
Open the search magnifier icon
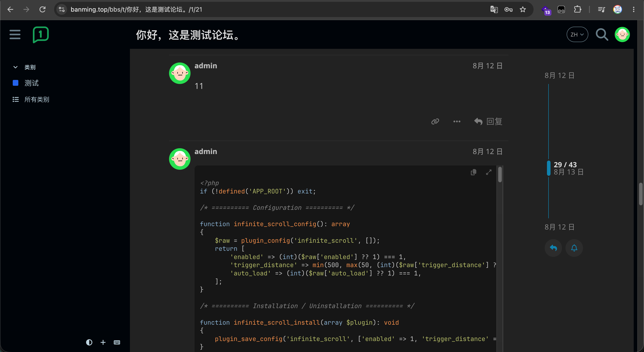[x=602, y=34]
